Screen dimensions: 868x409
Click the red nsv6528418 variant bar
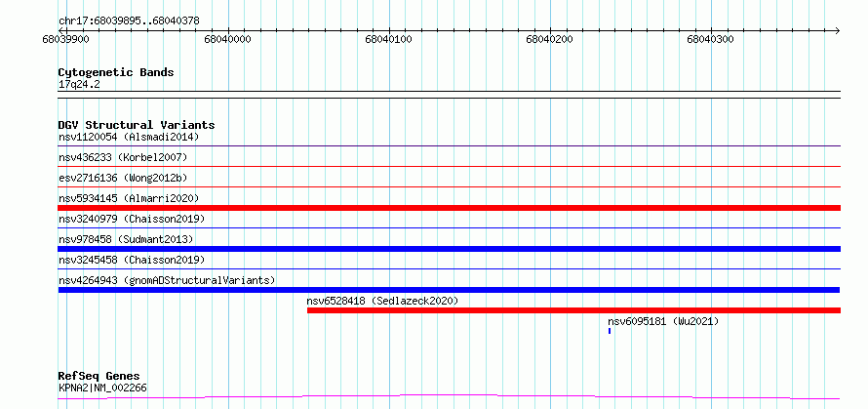pyautogui.click(x=574, y=310)
